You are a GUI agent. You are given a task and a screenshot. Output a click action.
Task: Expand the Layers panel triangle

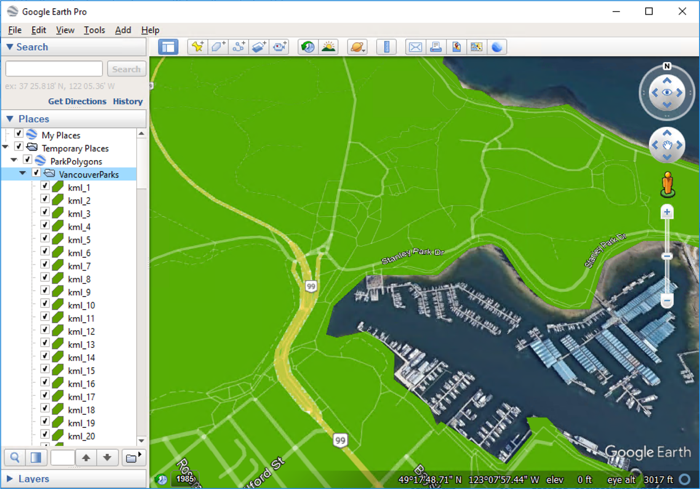tap(9, 479)
